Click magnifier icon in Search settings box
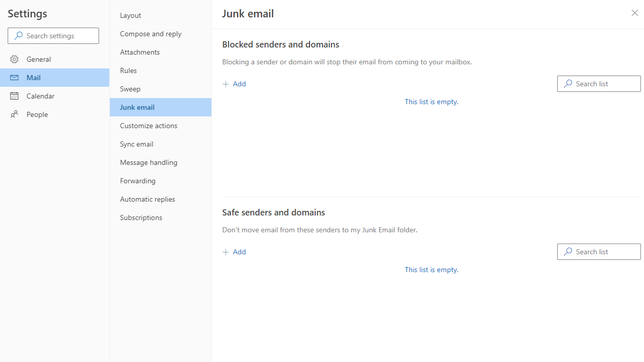Screen dimensions: 644x362 [19, 36]
